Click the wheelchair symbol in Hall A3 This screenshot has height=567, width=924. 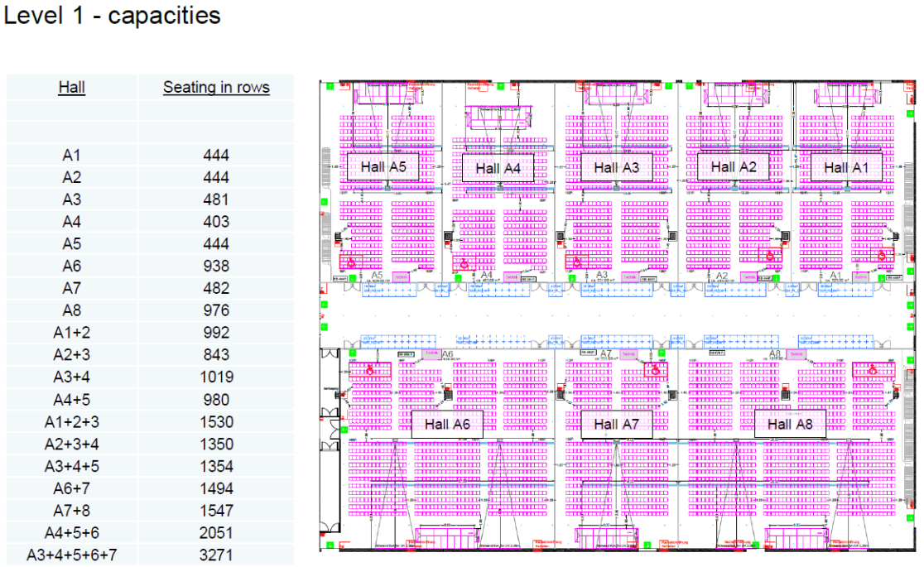pyautogui.click(x=577, y=262)
